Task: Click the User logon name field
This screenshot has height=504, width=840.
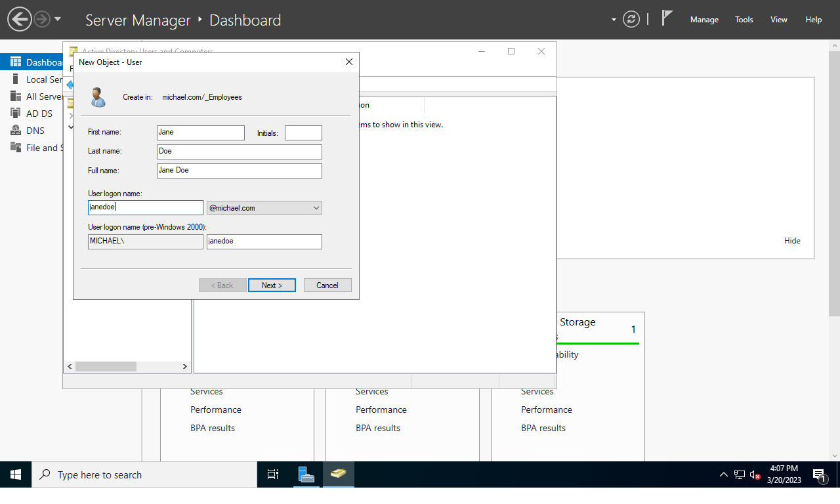Action: (146, 207)
